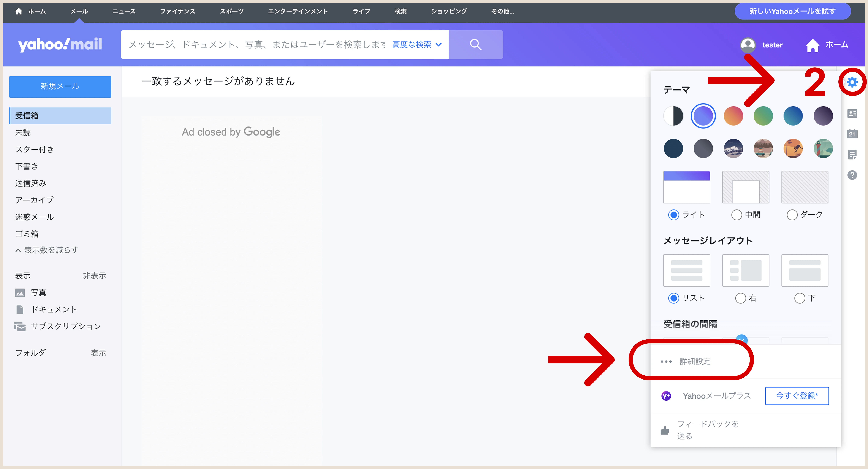Click the magnifier search button
This screenshot has height=469, width=868.
tap(475, 45)
